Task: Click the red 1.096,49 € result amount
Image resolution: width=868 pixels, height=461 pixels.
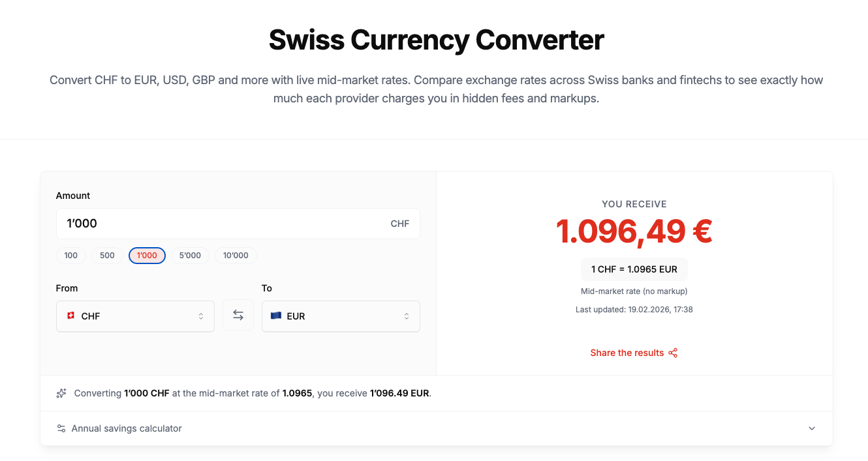Action: 634,231
